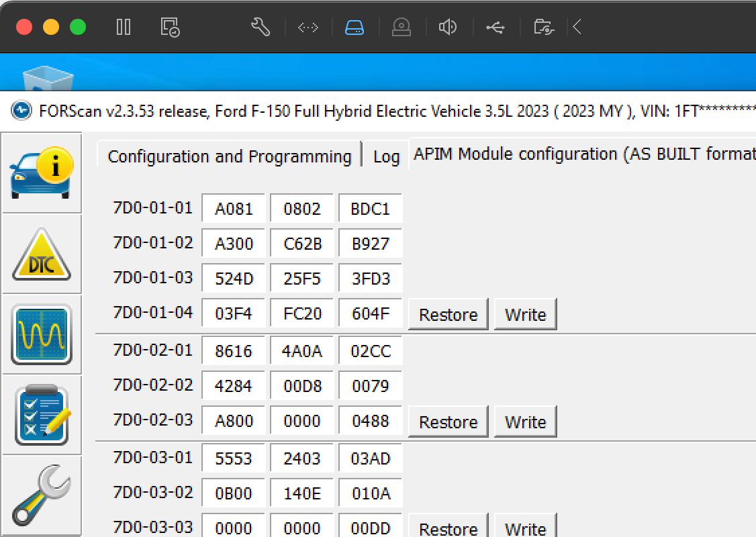Click the wrench settings icon in the toolbar
Viewport: 756px width, 537px height.
(x=261, y=27)
